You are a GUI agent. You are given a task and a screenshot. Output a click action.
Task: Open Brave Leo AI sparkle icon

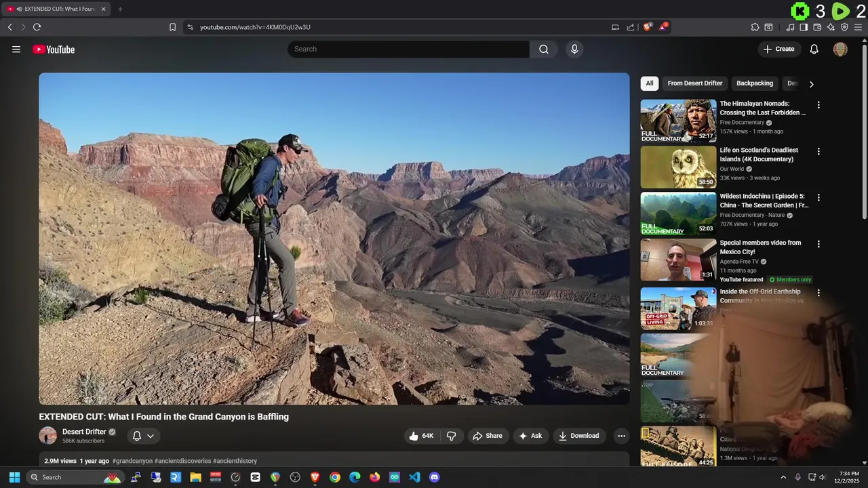[x=831, y=27]
